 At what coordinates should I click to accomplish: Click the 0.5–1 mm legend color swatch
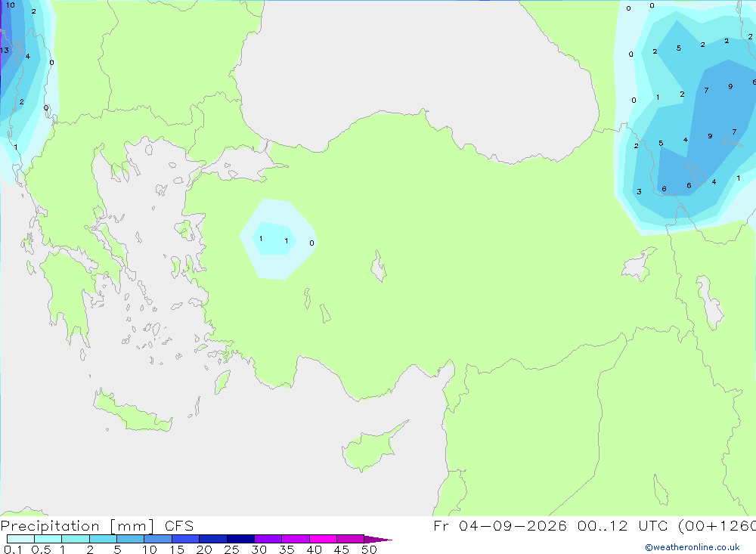point(48,539)
